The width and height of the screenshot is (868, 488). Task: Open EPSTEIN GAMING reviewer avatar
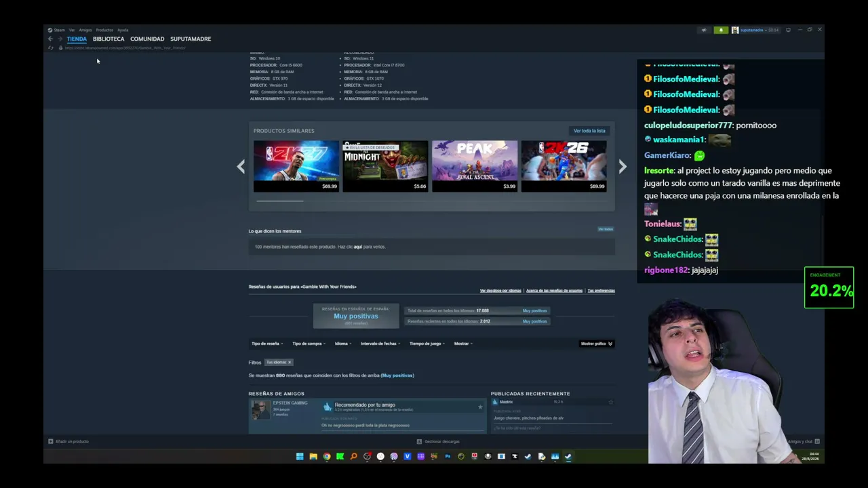260,409
